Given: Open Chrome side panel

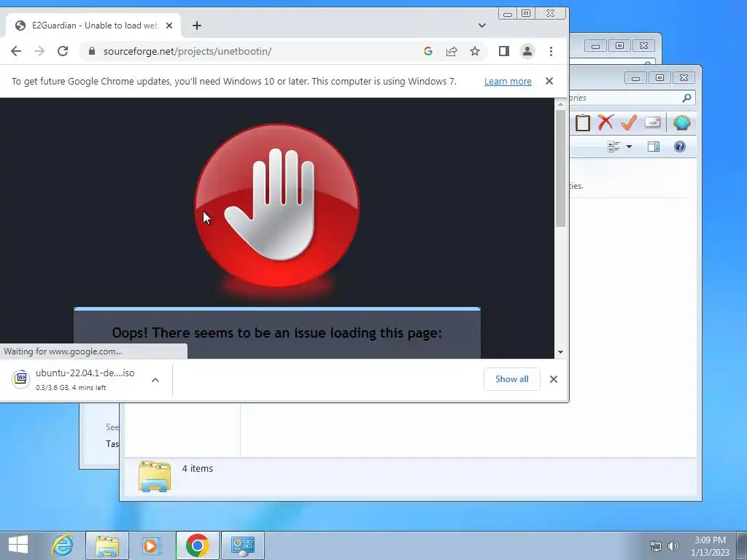Looking at the screenshot, I should coord(503,52).
